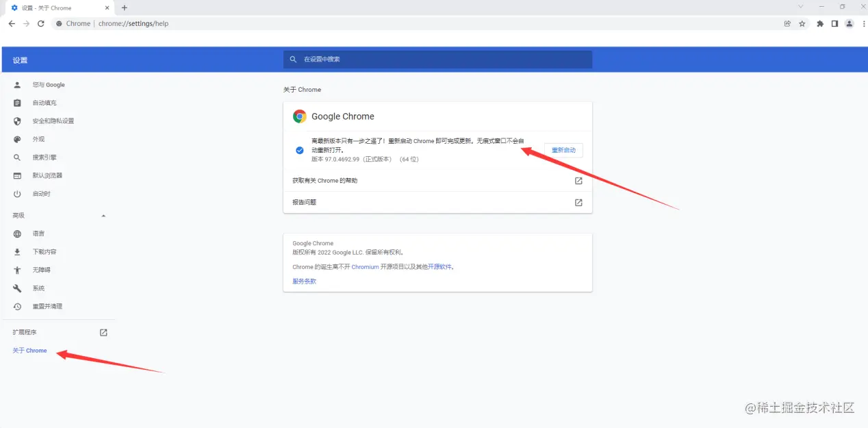Open 报告问题 row
Viewport: 868px width, 428px height.
click(437, 202)
